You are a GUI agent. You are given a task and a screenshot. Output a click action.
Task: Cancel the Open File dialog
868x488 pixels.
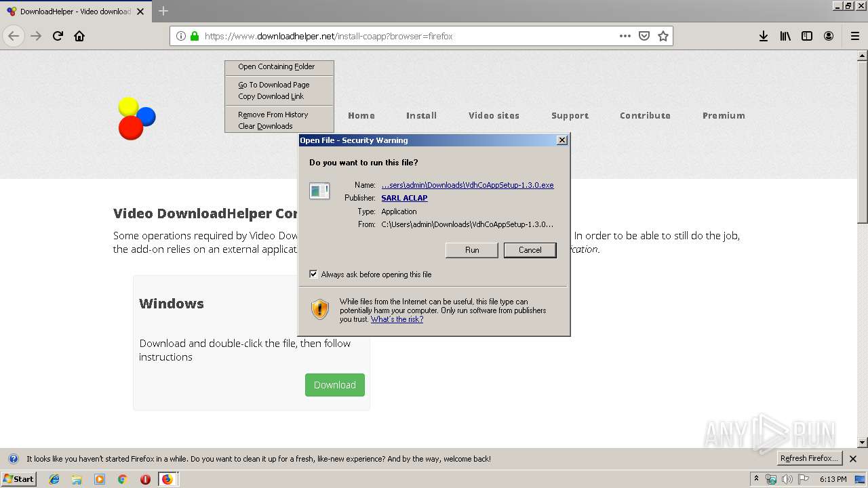(530, 250)
